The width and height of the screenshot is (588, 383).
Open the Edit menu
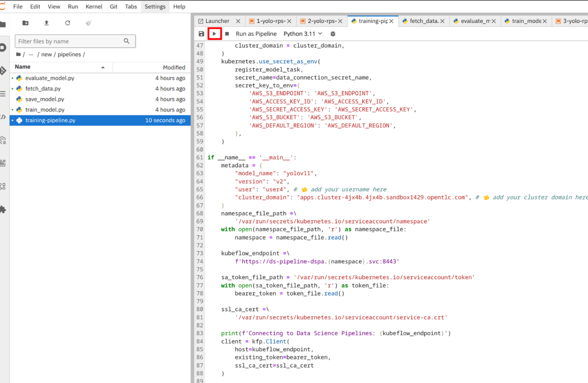tap(35, 6)
